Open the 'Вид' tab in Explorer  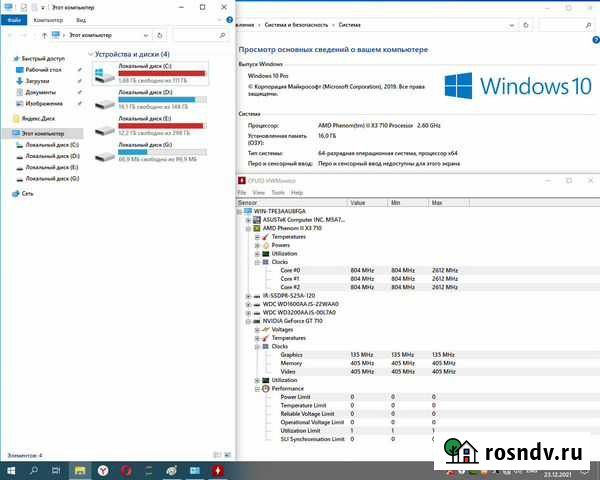[x=80, y=19]
